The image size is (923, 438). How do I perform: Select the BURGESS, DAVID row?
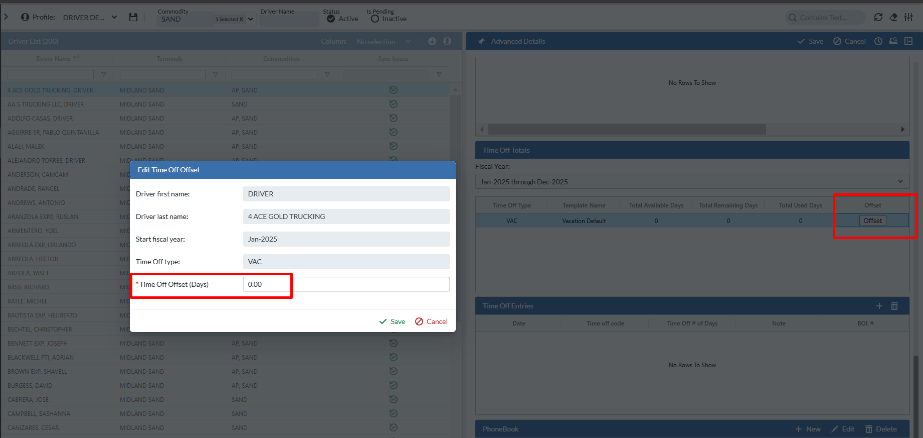click(225, 386)
